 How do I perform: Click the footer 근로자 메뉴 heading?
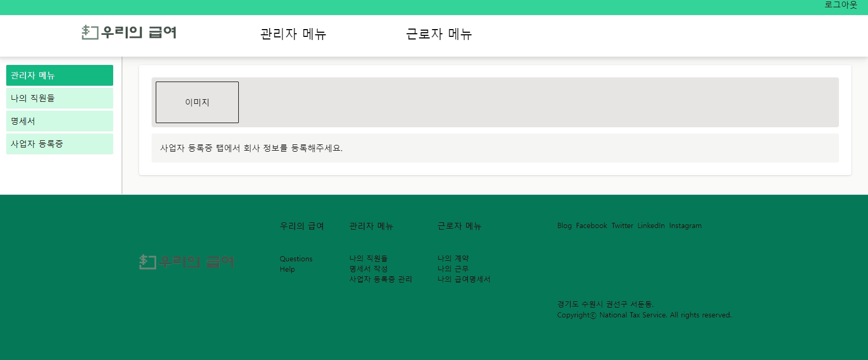click(x=459, y=226)
